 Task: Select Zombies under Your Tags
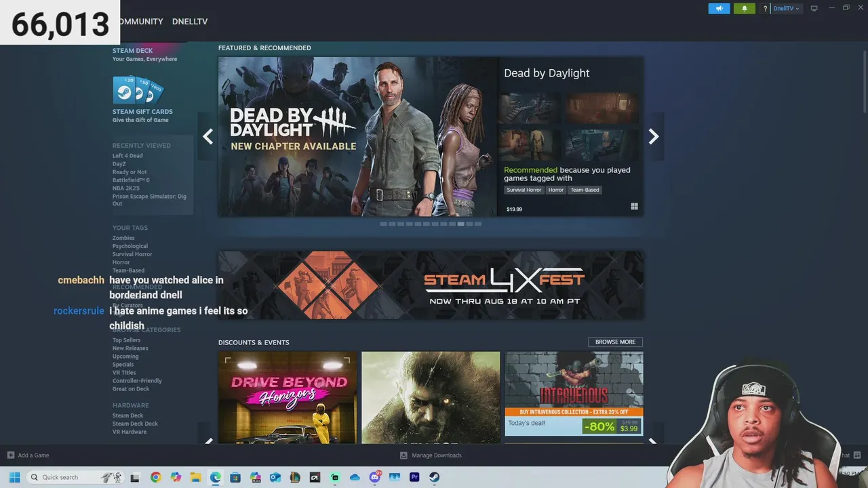tap(123, 238)
